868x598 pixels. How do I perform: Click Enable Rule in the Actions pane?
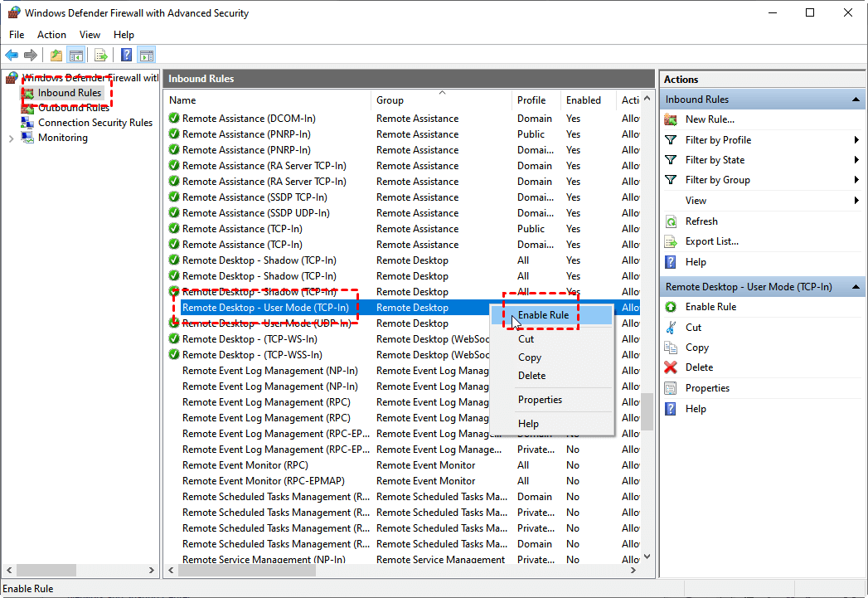[710, 307]
